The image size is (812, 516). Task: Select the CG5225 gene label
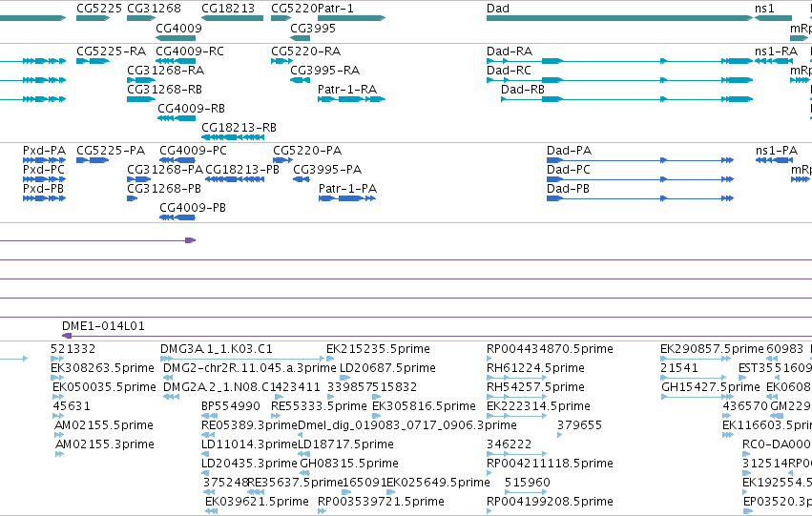point(99,9)
